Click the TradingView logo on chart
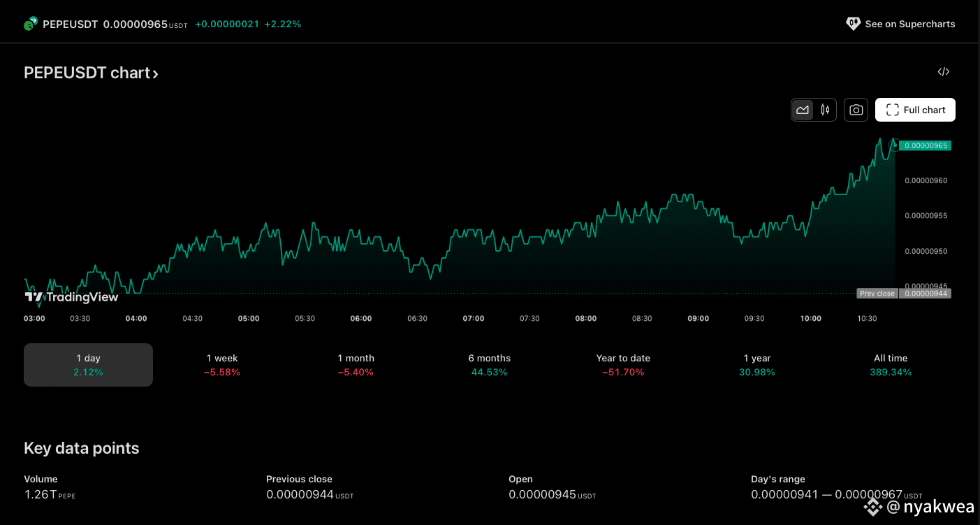 coord(71,297)
